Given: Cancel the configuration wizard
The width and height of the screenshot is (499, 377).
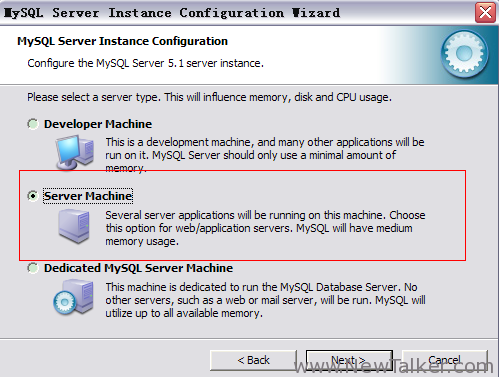Looking at the screenshot, I should (445, 360).
